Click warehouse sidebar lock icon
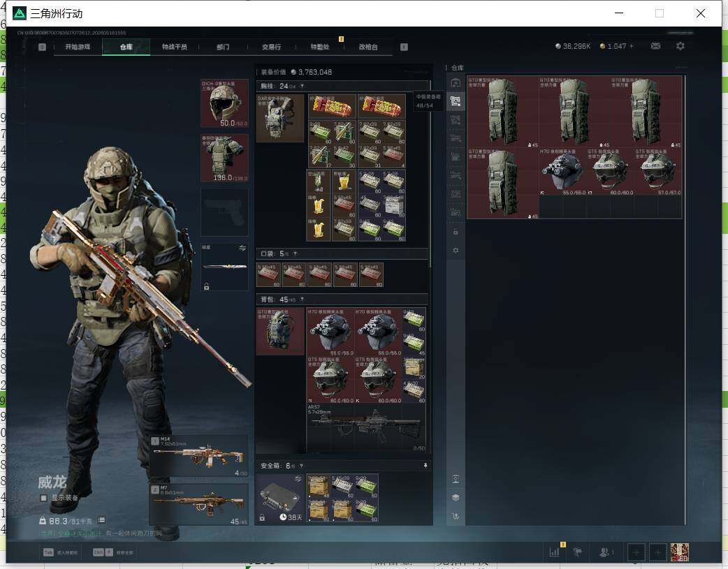The image size is (728, 569). [456, 232]
